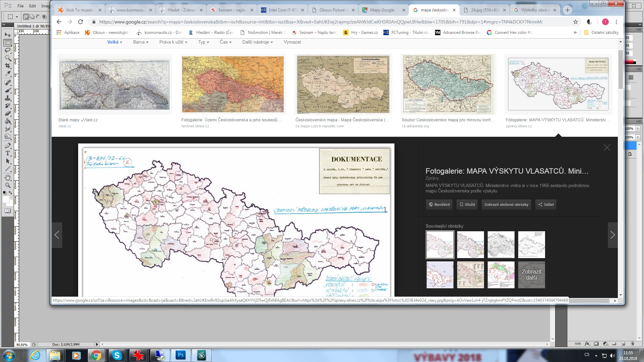Bookmark this page with the star

coord(576,22)
